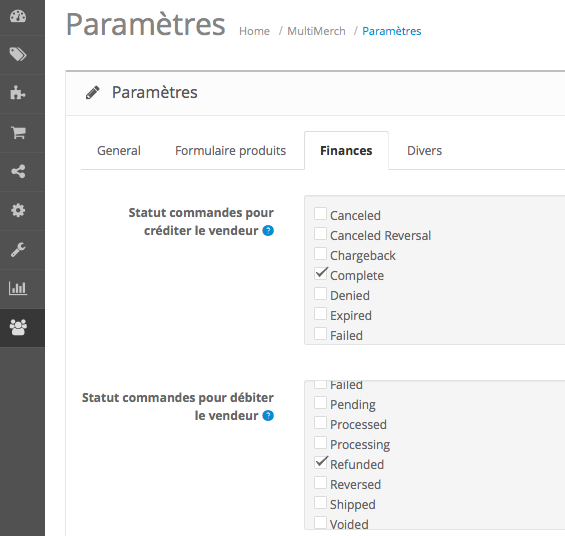Open the extensions puzzle icon in sidebar
The height and width of the screenshot is (536, 565).
(18, 93)
